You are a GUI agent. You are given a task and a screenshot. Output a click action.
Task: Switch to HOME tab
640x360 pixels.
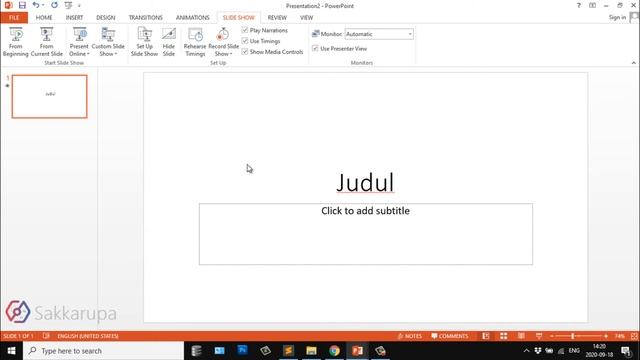[x=44, y=18]
